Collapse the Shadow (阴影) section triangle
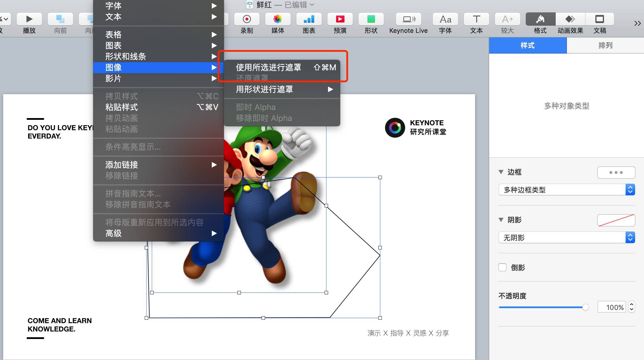 501,220
